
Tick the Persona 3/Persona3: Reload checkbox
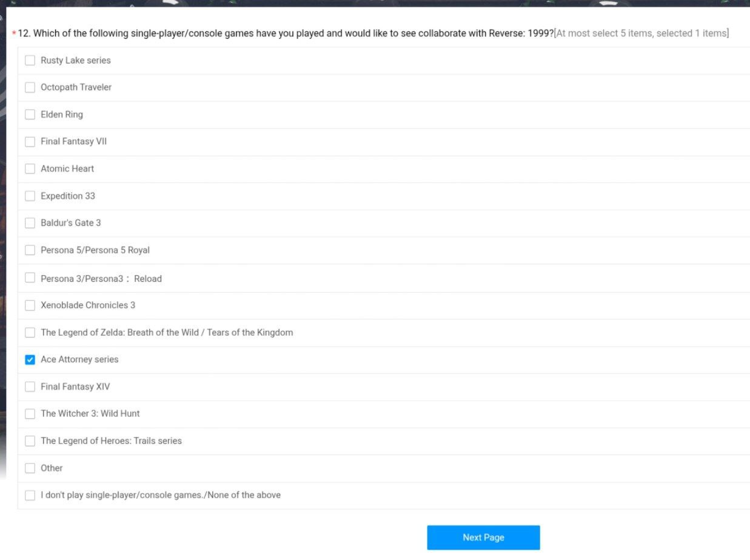(30, 278)
